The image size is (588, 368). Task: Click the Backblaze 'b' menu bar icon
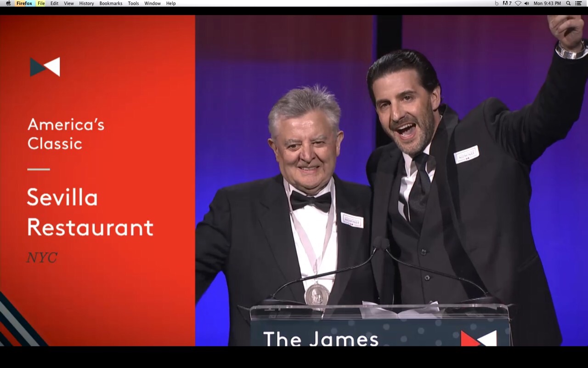point(497,3)
